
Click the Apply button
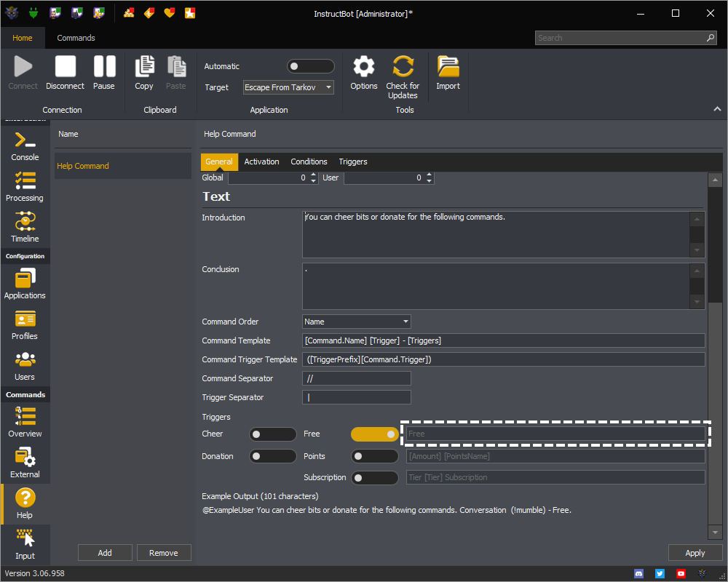(x=695, y=553)
